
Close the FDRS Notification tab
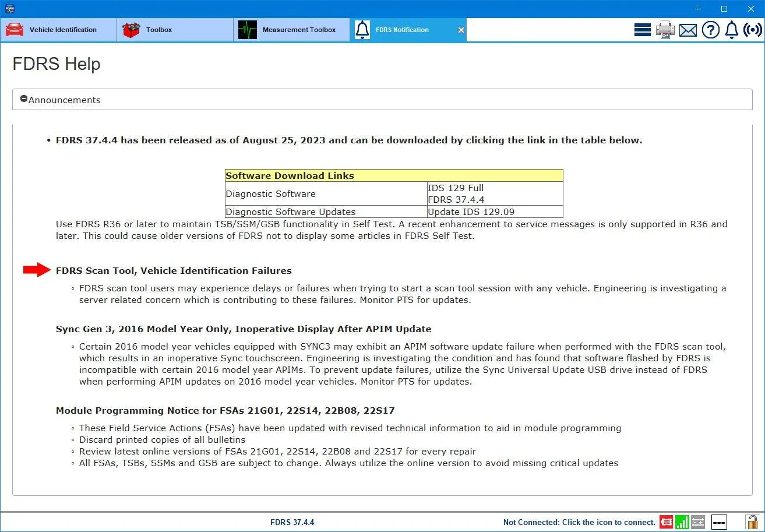click(x=461, y=30)
